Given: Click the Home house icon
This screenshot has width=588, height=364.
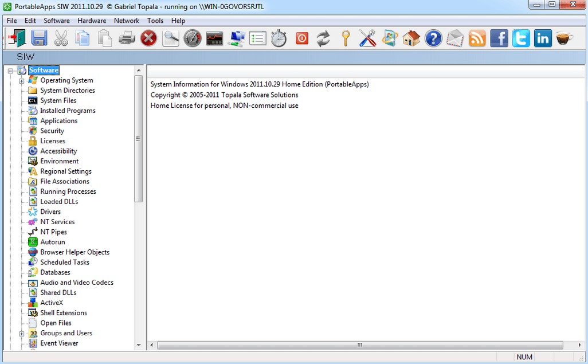Looking at the screenshot, I should click(411, 38).
